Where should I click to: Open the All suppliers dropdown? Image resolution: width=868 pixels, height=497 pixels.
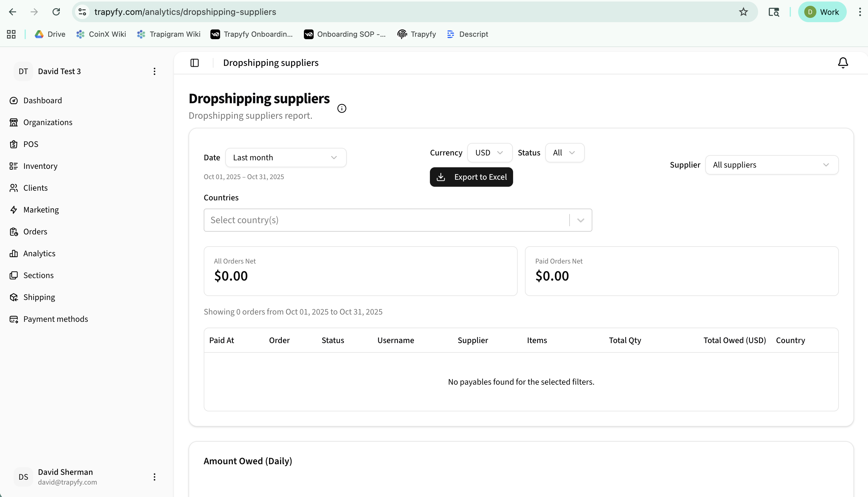772,165
